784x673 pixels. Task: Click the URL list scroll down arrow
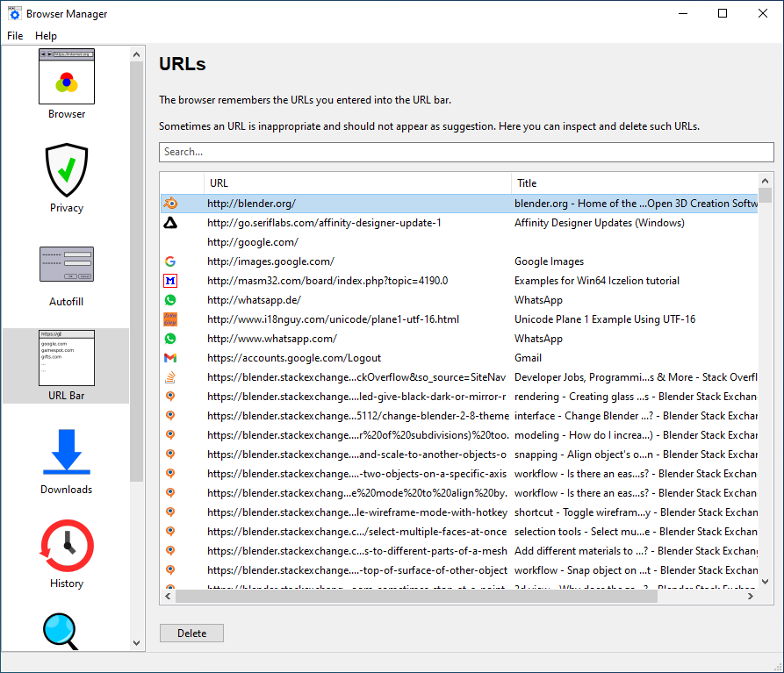(x=765, y=582)
